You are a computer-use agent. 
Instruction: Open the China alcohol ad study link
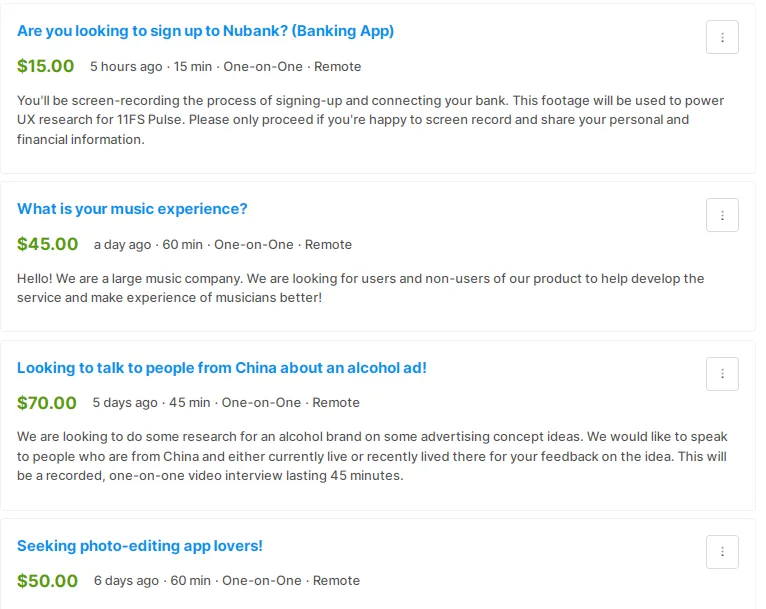(x=222, y=368)
